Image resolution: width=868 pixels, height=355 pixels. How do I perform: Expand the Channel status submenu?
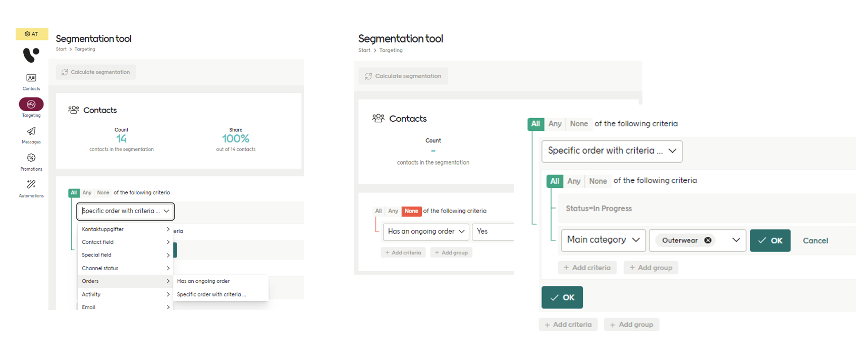click(125, 268)
